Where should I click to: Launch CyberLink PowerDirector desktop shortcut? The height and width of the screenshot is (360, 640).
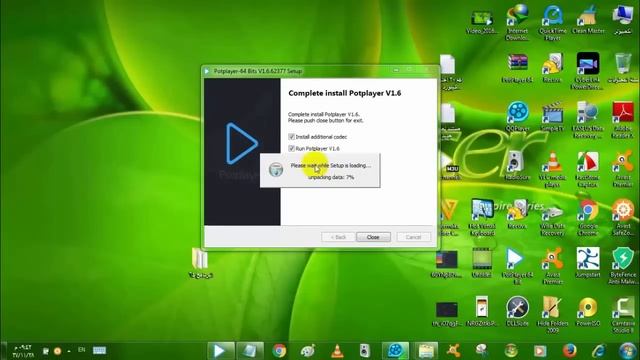[x=588, y=71]
